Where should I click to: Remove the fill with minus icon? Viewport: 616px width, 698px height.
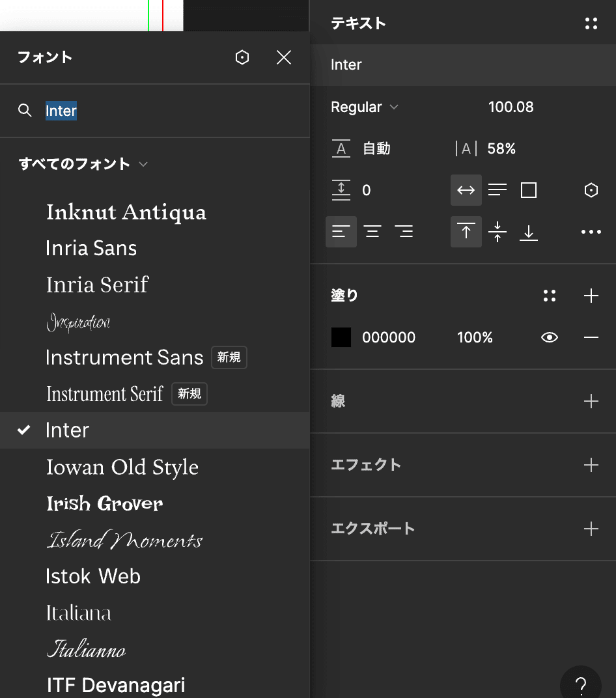pyautogui.click(x=591, y=337)
